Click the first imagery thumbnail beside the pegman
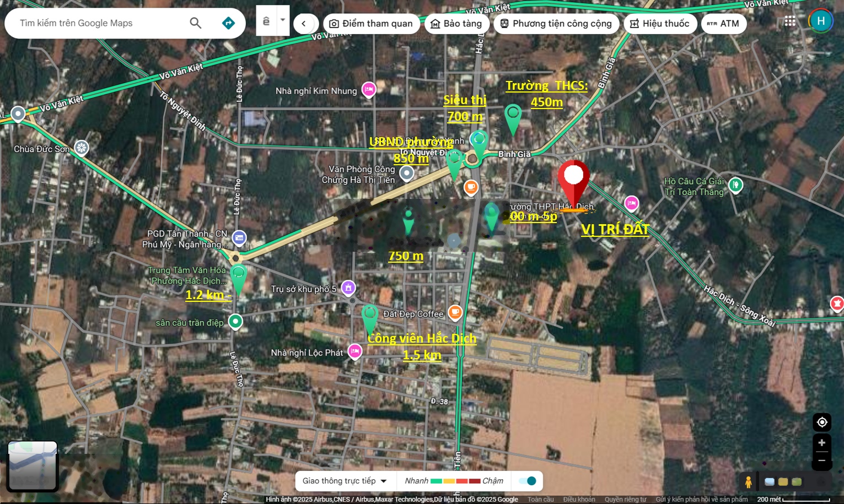The height and width of the screenshot is (504, 844). [770, 482]
